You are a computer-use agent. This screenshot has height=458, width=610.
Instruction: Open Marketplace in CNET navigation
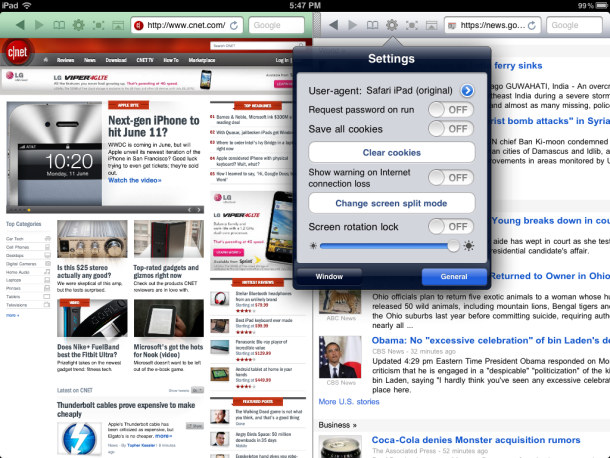point(202,60)
